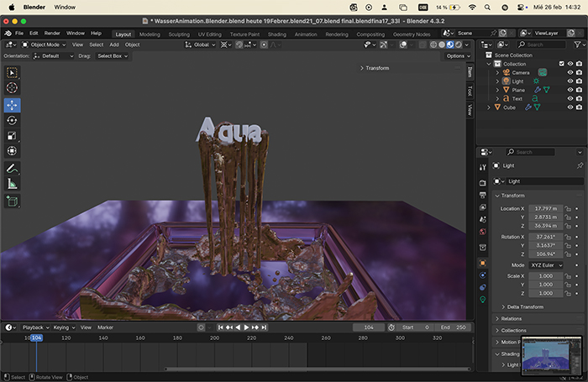588x382 pixels.
Task: Activate the Move tool
Action: 13,105
